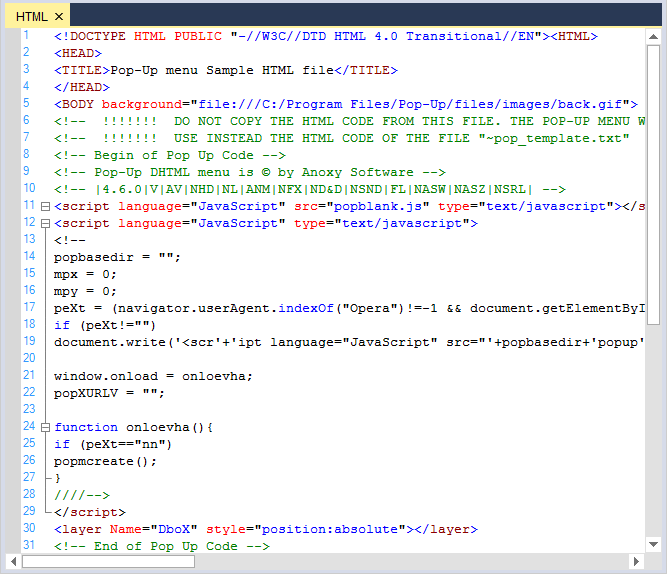The height and width of the screenshot is (574, 667).
Task: Click the '~pop_template.txt' text on line 7
Action: coord(554,138)
